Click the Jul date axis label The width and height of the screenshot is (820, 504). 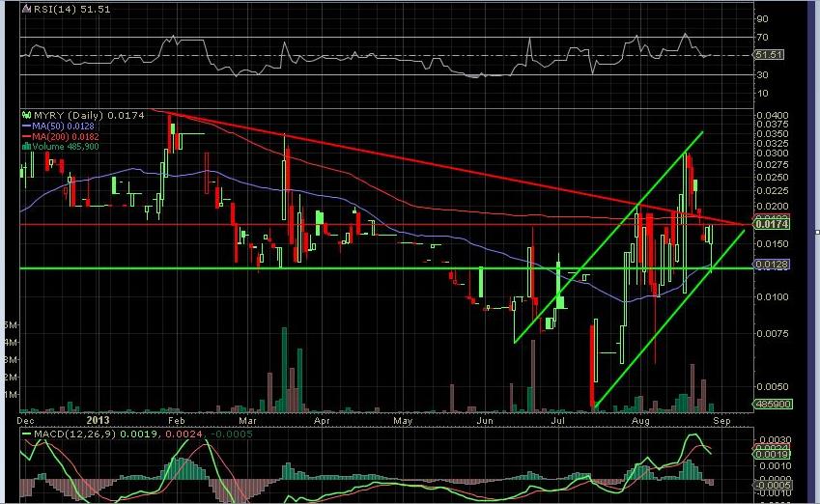(558, 421)
